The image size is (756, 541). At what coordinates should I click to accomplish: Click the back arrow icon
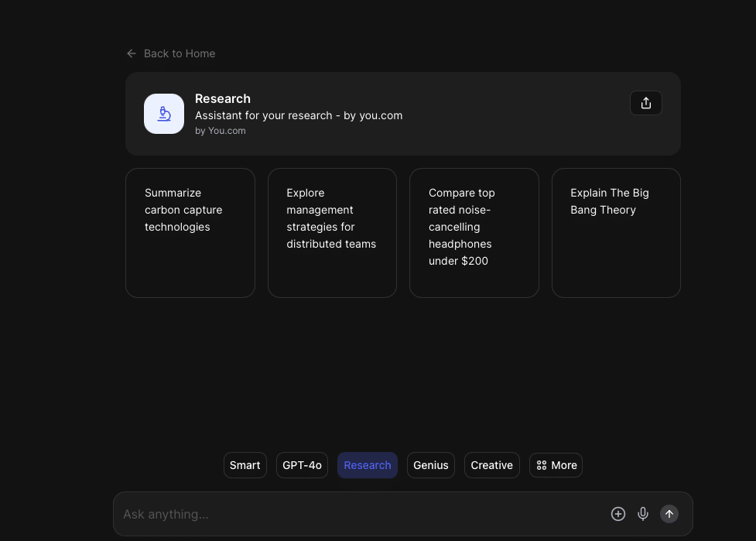coord(131,53)
